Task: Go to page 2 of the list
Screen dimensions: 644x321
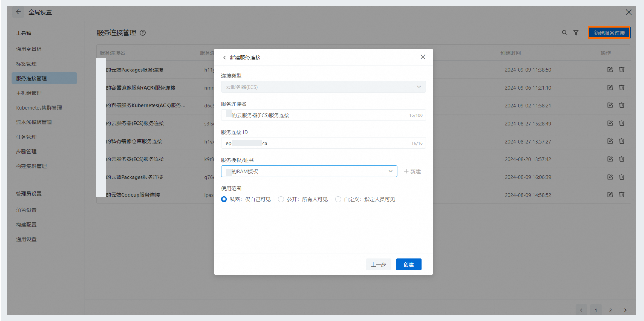Action: 610,310
